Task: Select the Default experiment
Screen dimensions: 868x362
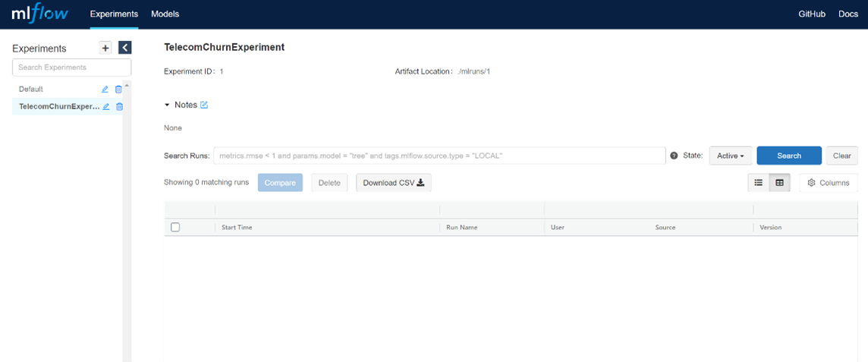Action: (31, 89)
